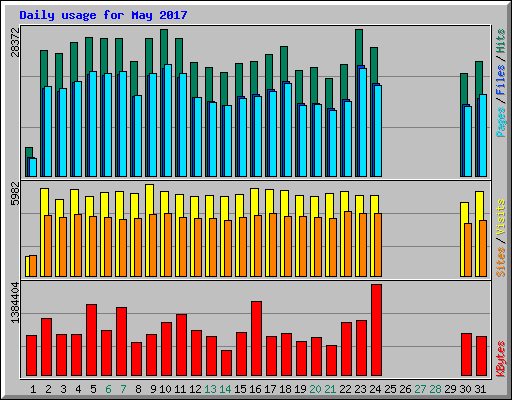Click the green day label 27

[x=420, y=389]
